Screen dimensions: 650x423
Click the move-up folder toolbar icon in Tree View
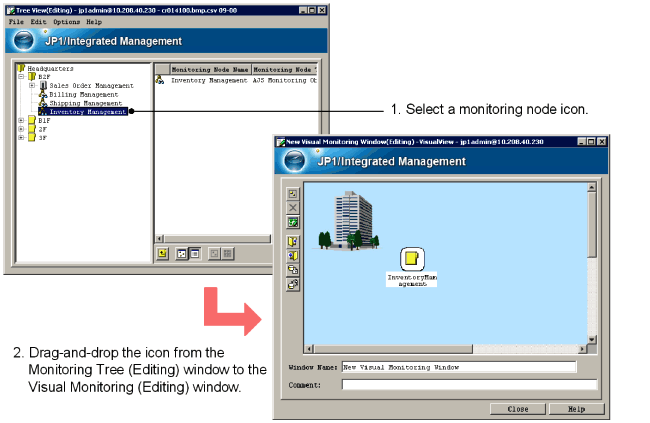162,253
